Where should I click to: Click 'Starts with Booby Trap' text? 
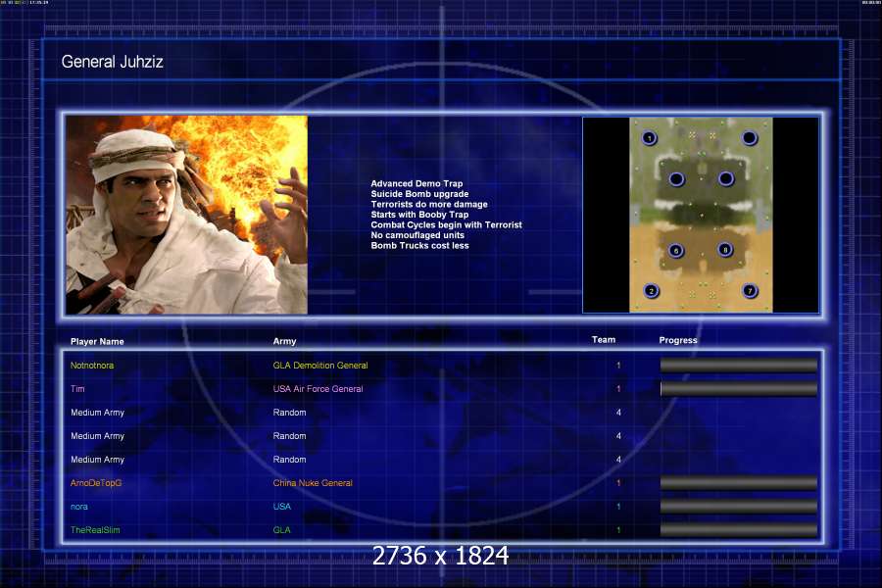pyautogui.click(x=419, y=215)
